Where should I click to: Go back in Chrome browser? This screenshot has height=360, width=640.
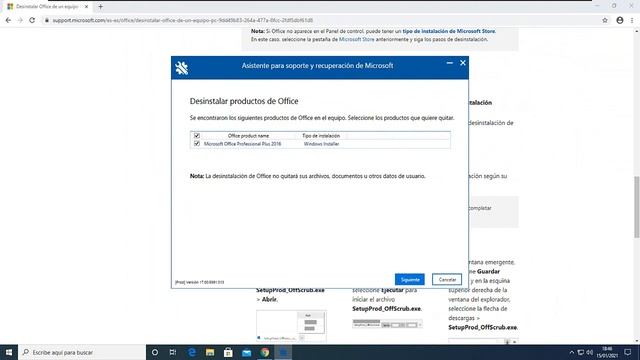coord(8,20)
